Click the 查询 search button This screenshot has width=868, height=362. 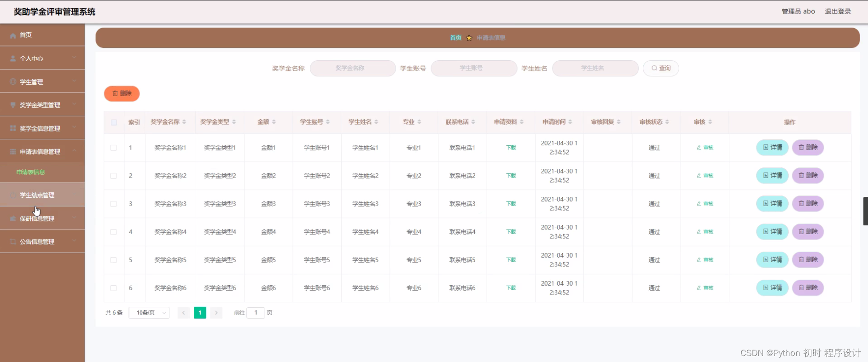pyautogui.click(x=661, y=68)
